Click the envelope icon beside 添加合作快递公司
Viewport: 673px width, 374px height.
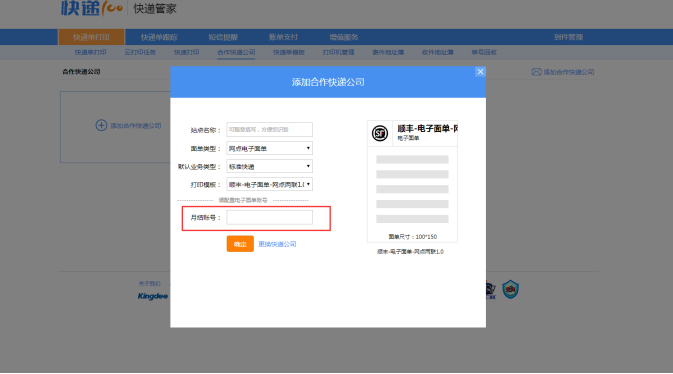[537, 72]
